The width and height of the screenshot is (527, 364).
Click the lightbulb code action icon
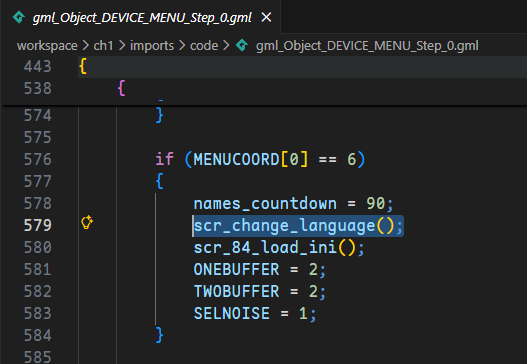pyautogui.click(x=87, y=223)
